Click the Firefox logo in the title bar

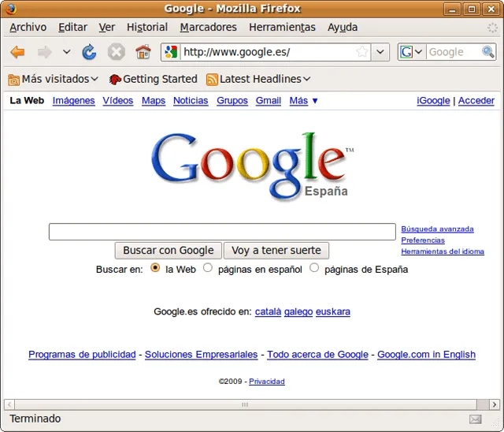[x=10, y=9]
